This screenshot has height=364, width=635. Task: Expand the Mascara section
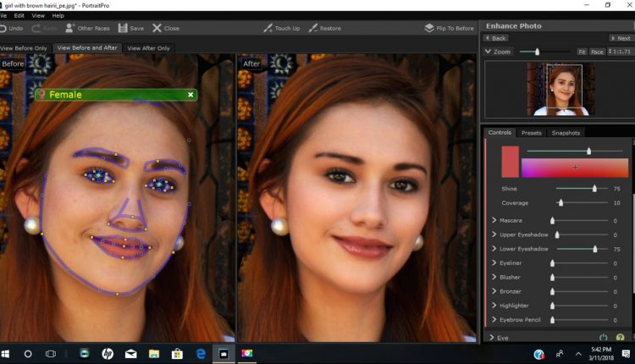click(494, 220)
